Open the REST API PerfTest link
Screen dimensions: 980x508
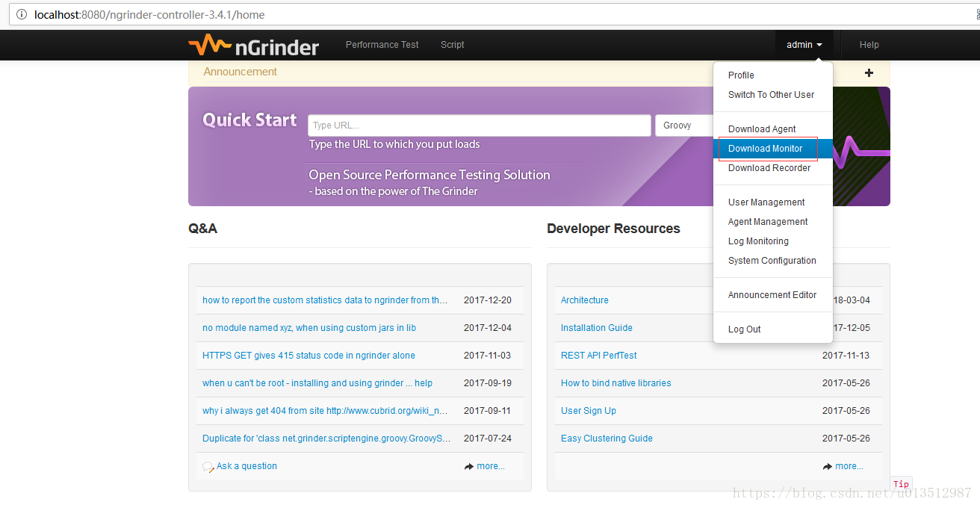[599, 356]
